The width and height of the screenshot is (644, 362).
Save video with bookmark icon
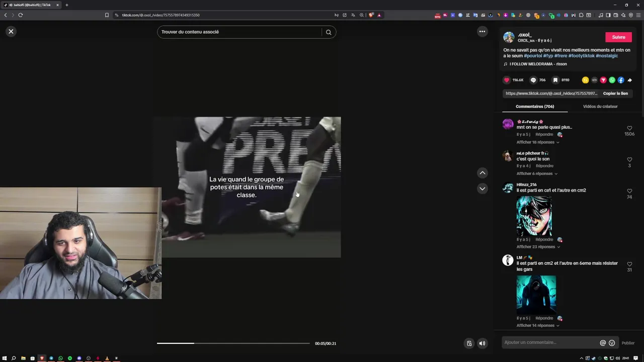pos(555,80)
